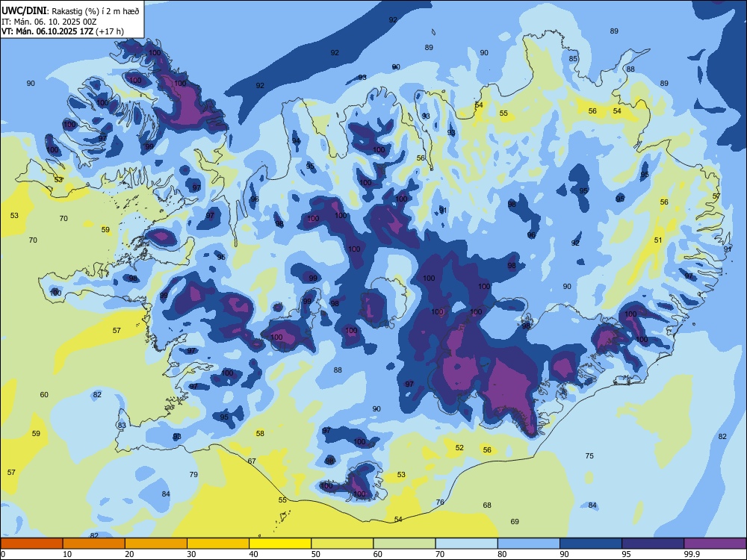The image size is (747, 560).
Task: Click the 70–80 light blue legend segment
Action: (466, 544)
